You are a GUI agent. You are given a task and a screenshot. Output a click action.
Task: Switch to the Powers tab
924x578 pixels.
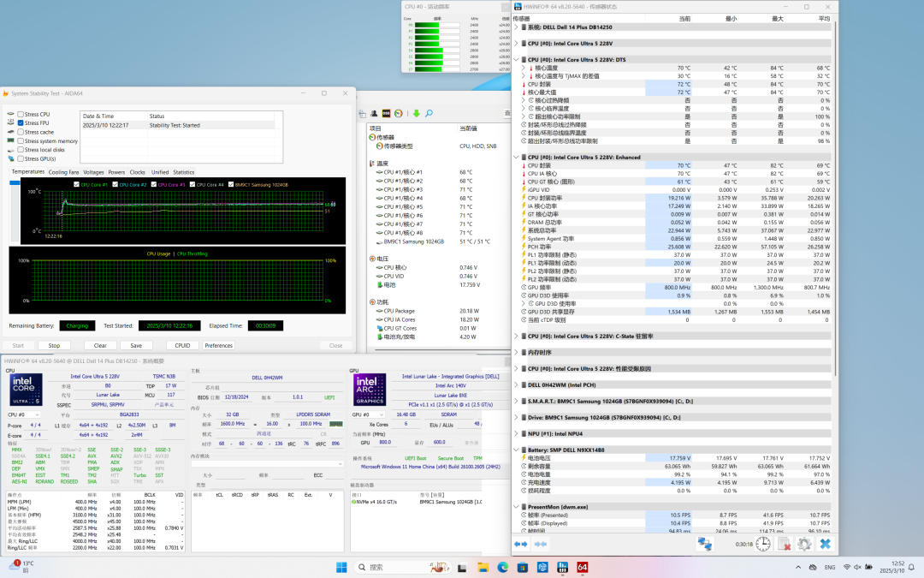pos(116,172)
